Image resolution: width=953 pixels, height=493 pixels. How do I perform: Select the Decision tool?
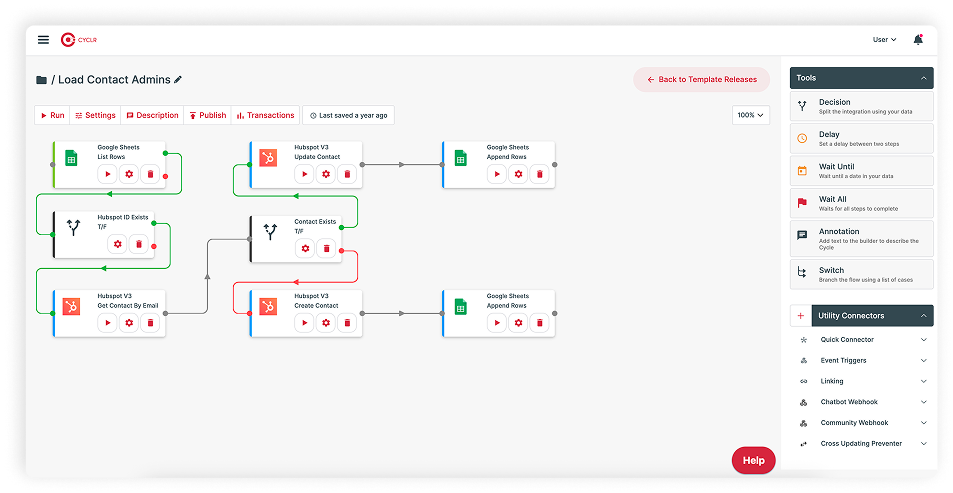click(861, 106)
